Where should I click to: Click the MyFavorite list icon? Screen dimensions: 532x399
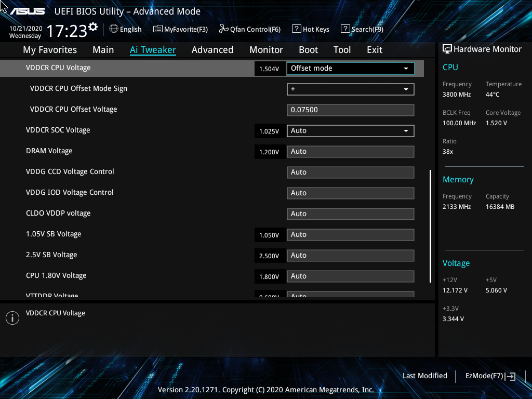(x=158, y=29)
